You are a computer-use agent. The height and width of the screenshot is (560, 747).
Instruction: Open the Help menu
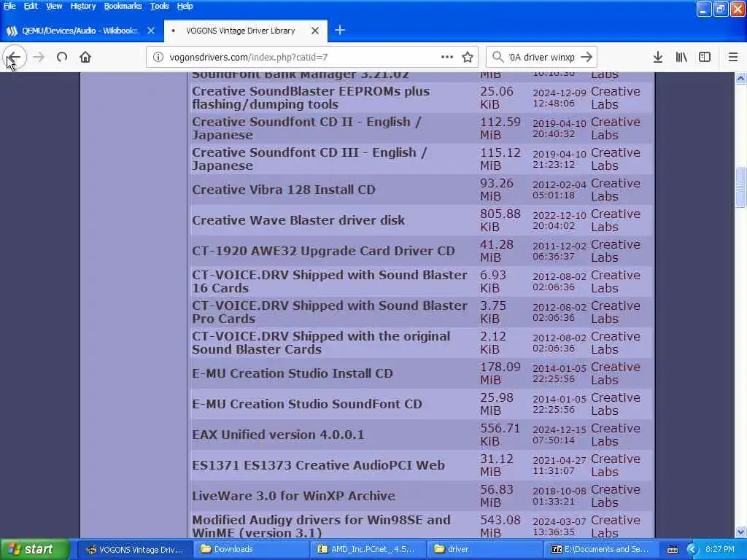coord(185,6)
